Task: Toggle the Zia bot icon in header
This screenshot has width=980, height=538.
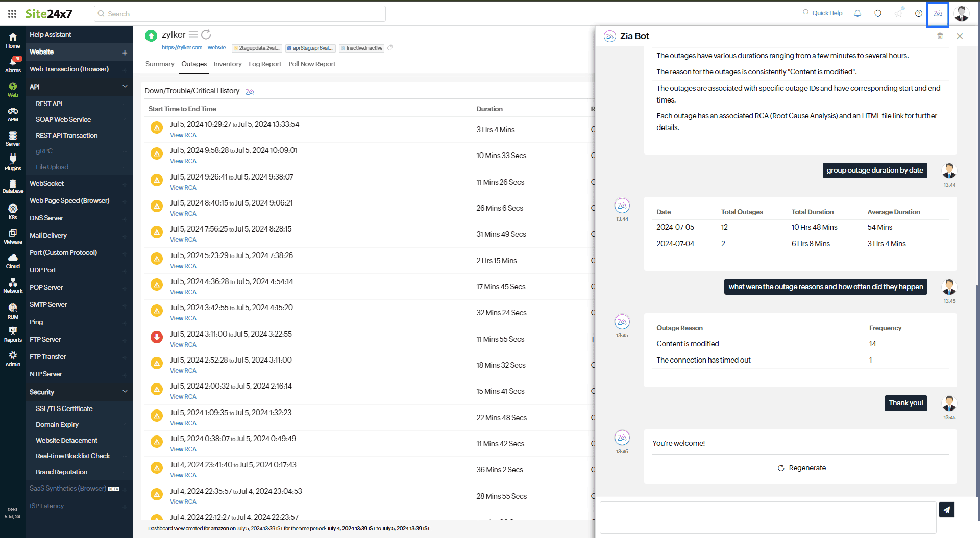Action: tap(938, 14)
